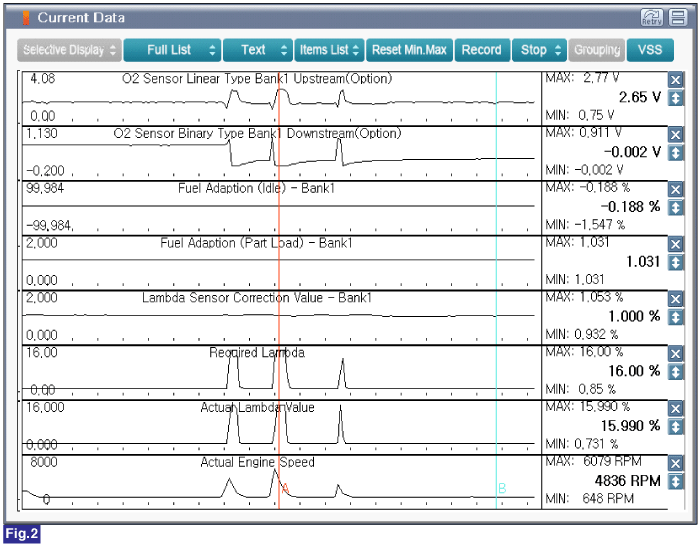This screenshot has height=545, width=700.
Task: Click the O2 Sensor Linear Type Bank1 Upstream label
Action: [x=257, y=79]
